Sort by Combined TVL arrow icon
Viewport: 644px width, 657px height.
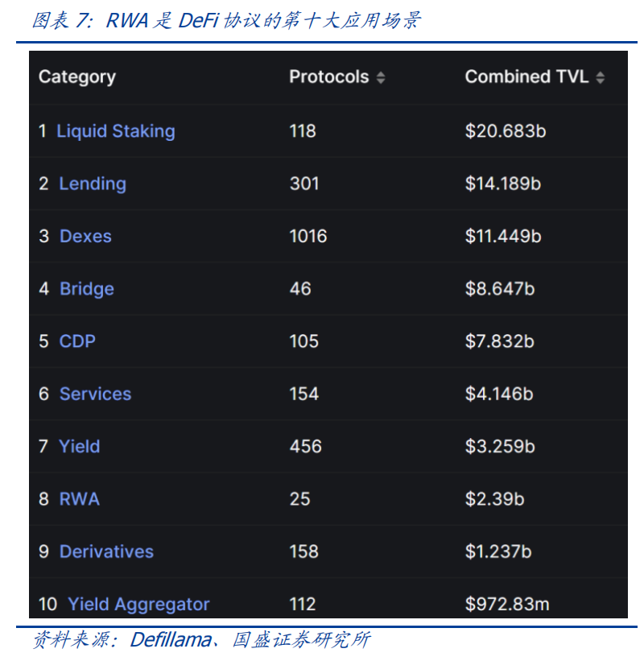pos(600,77)
